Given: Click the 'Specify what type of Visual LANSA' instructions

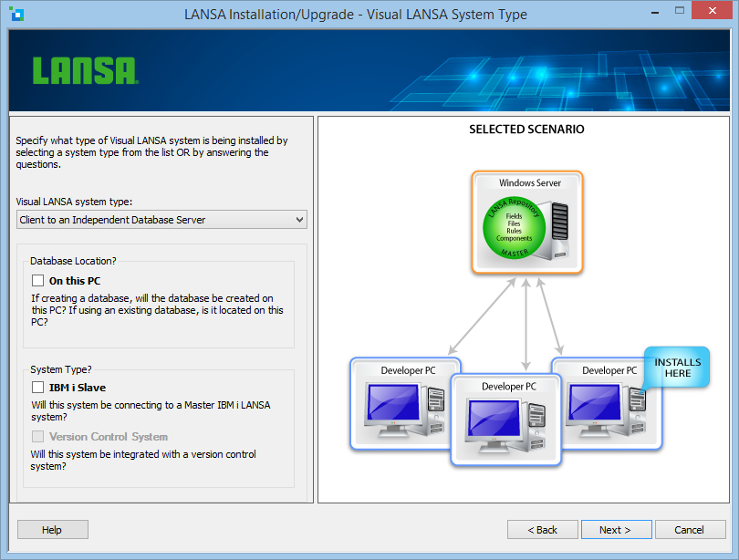Looking at the screenshot, I should (x=151, y=152).
